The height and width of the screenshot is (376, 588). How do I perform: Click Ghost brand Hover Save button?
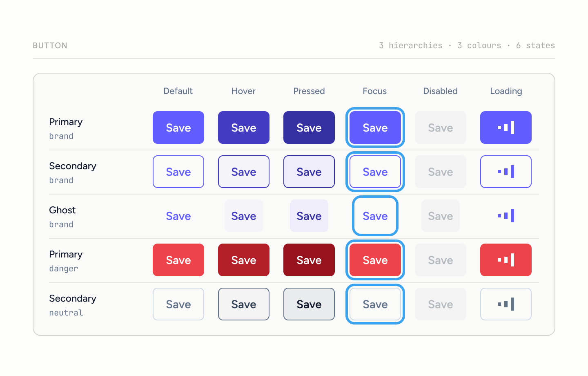coord(244,216)
